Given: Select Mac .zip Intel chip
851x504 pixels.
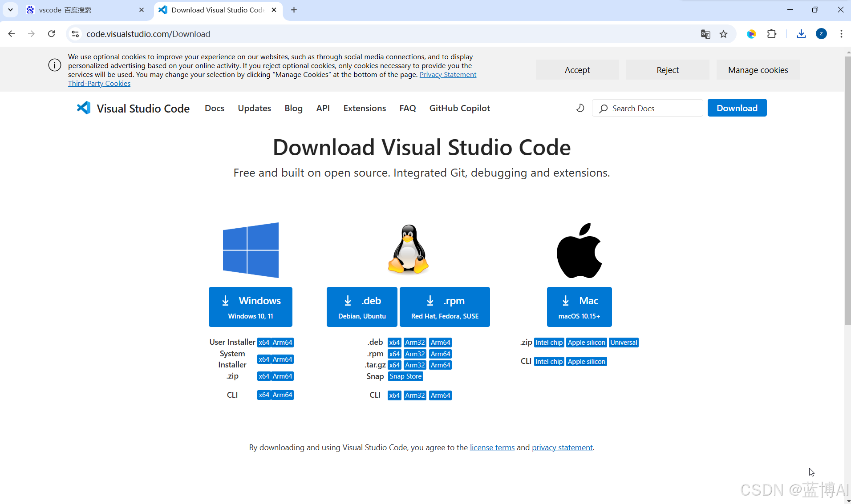Looking at the screenshot, I should point(549,343).
